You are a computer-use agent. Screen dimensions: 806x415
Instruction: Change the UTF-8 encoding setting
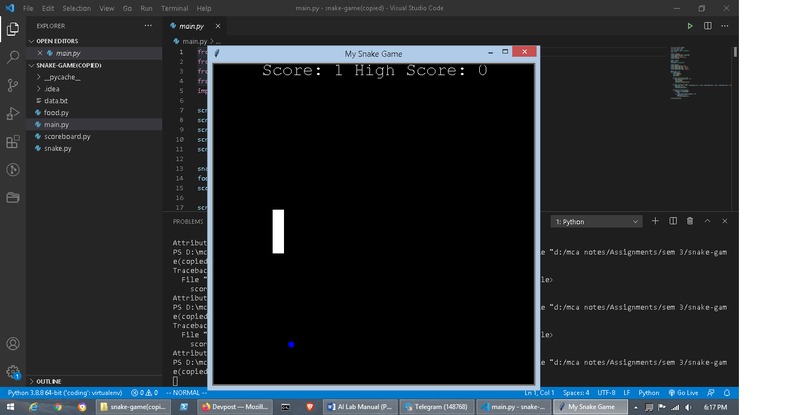point(606,392)
